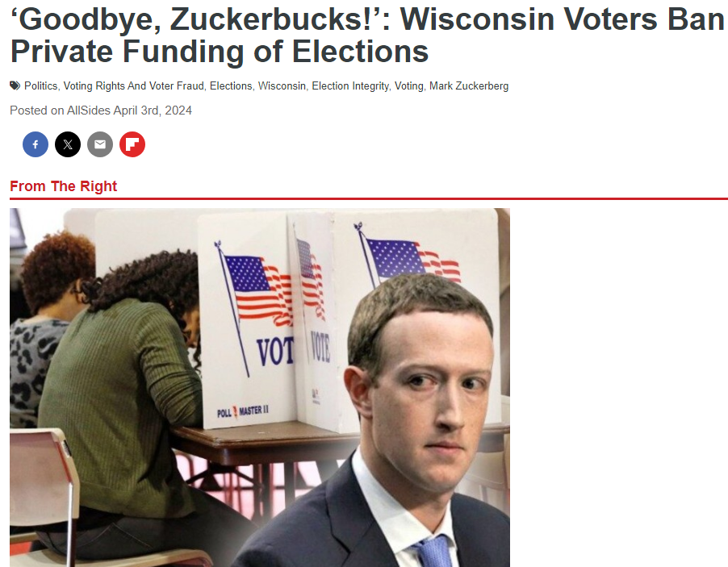Open Voting Rights And Voter Fraud tag

click(134, 85)
